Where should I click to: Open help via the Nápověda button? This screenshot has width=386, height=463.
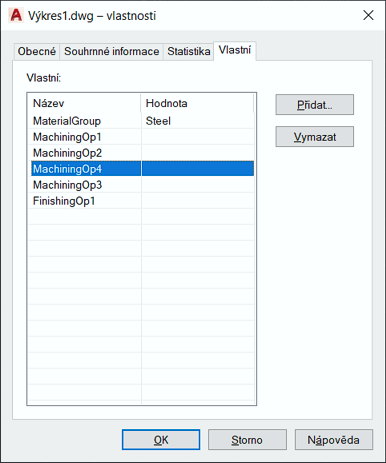tap(334, 440)
